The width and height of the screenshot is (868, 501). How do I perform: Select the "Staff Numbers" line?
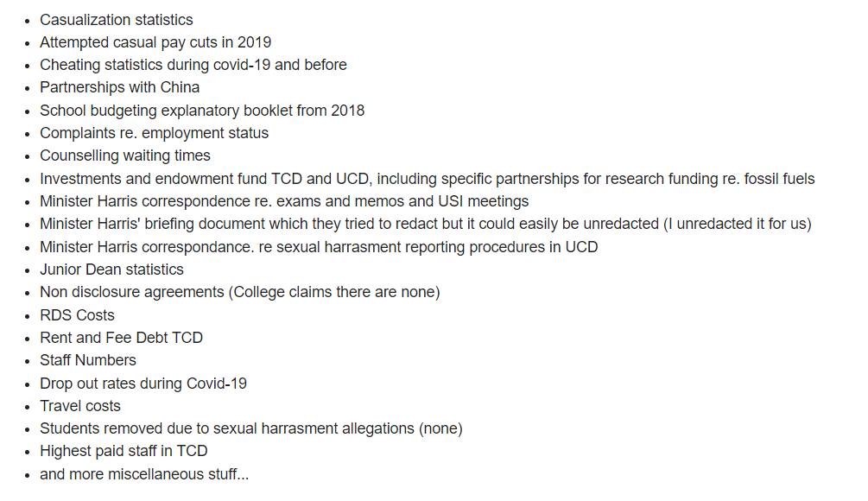click(x=87, y=360)
